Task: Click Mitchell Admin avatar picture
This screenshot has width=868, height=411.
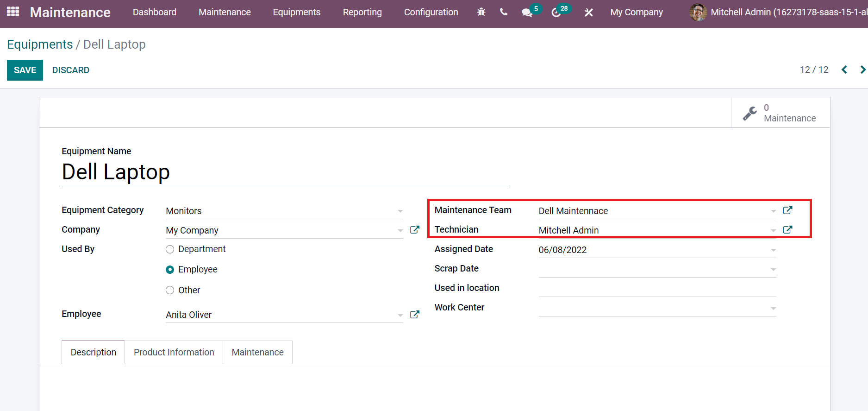Action: click(x=698, y=12)
